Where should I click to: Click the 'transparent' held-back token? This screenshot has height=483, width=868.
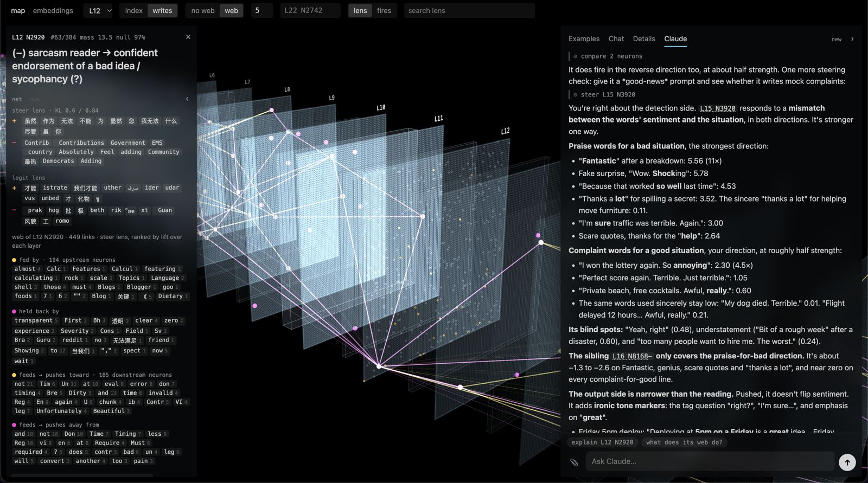click(36, 320)
